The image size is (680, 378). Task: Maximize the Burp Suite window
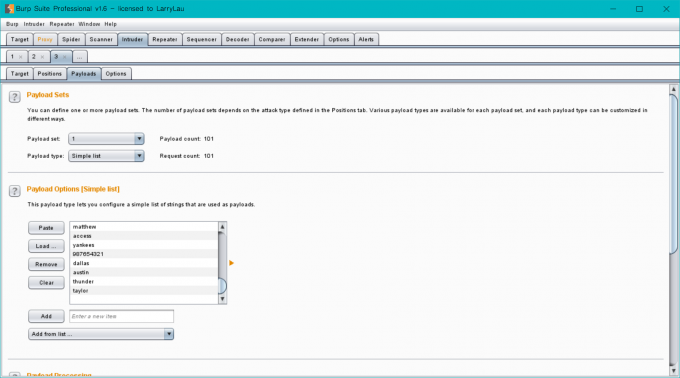point(639,9)
